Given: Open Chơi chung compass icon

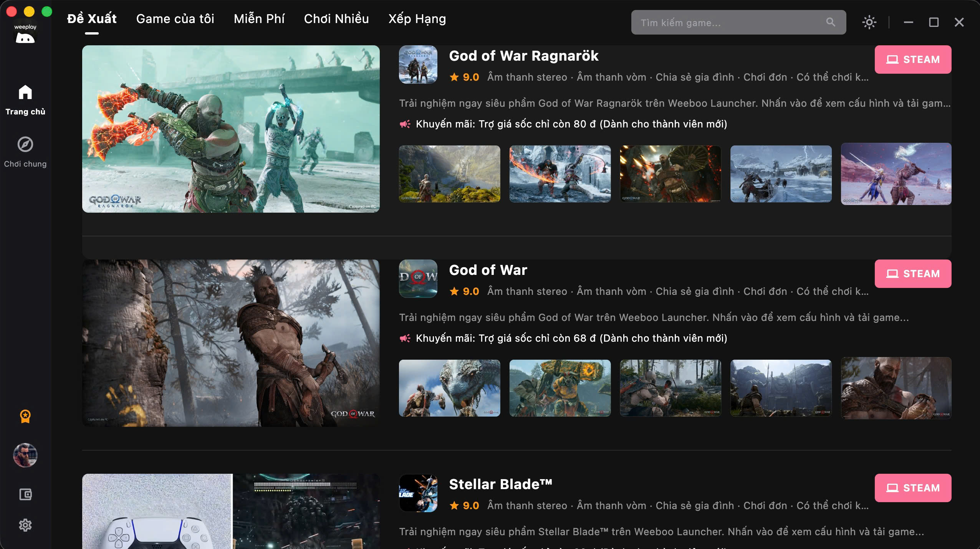Looking at the screenshot, I should tap(25, 144).
